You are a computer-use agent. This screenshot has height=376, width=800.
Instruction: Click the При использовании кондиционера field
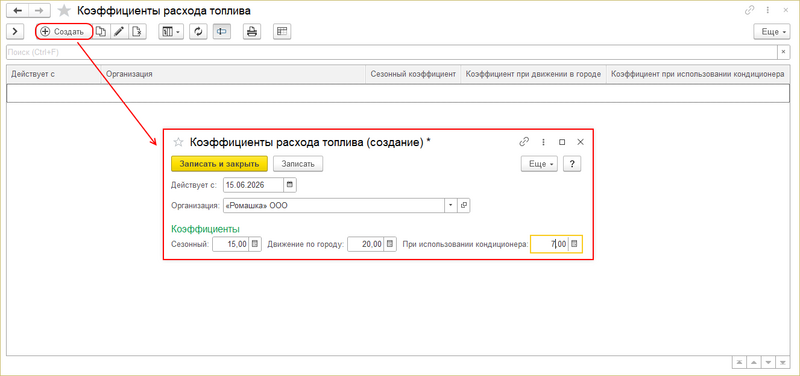(549, 244)
